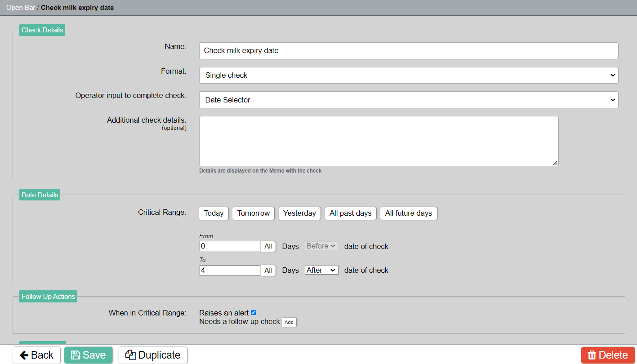This screenshot has width=637, height=364.
Task: Open the Open Bar breadcrumb link
Action: (x=21, y=8)
